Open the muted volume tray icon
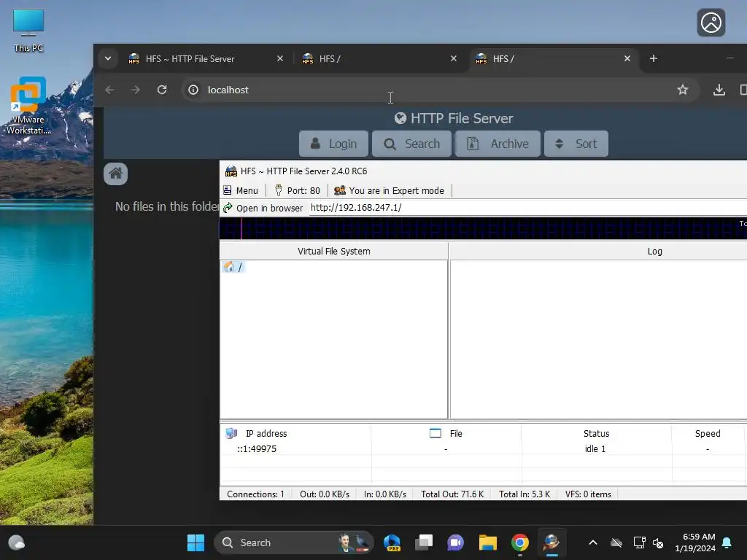 (x=658, y=542)
